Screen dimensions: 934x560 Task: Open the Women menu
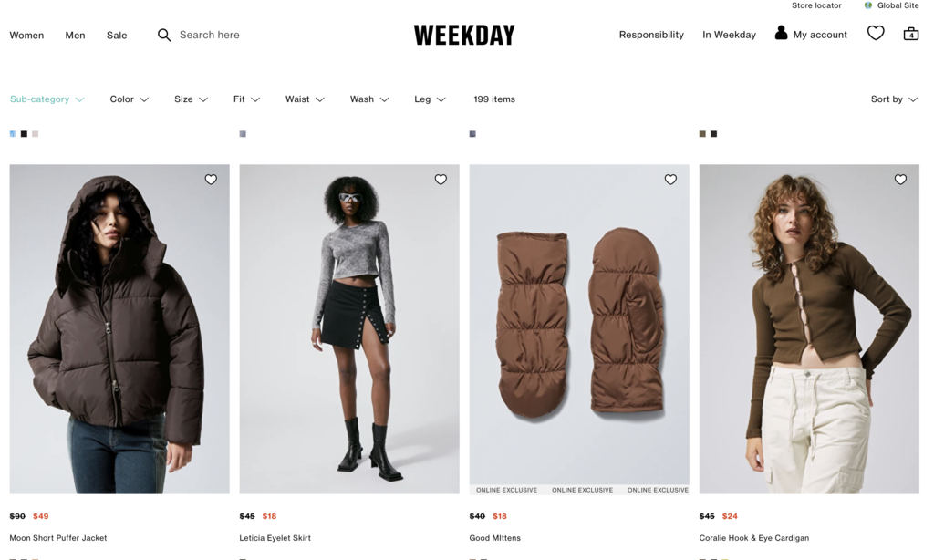click(26, 36)
